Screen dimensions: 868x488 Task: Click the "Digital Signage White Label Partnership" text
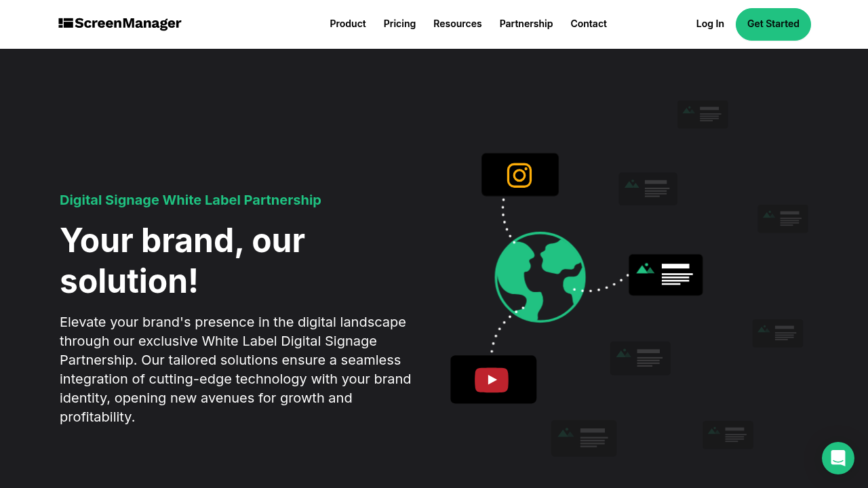pyautogui.click(x=191, y=200)
